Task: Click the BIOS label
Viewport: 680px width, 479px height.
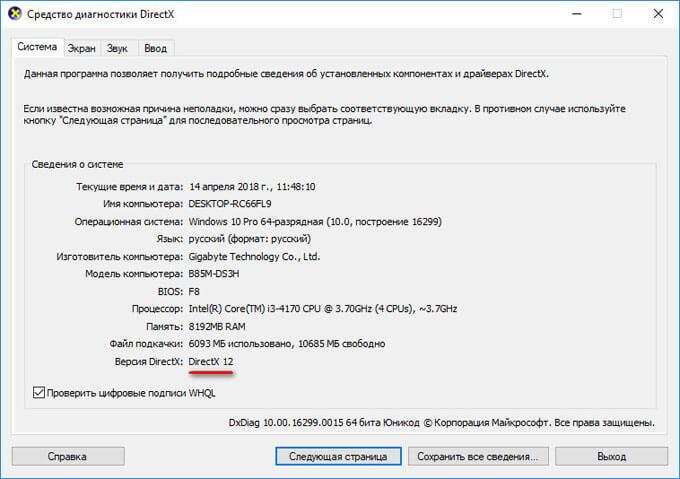Action: 170,292
